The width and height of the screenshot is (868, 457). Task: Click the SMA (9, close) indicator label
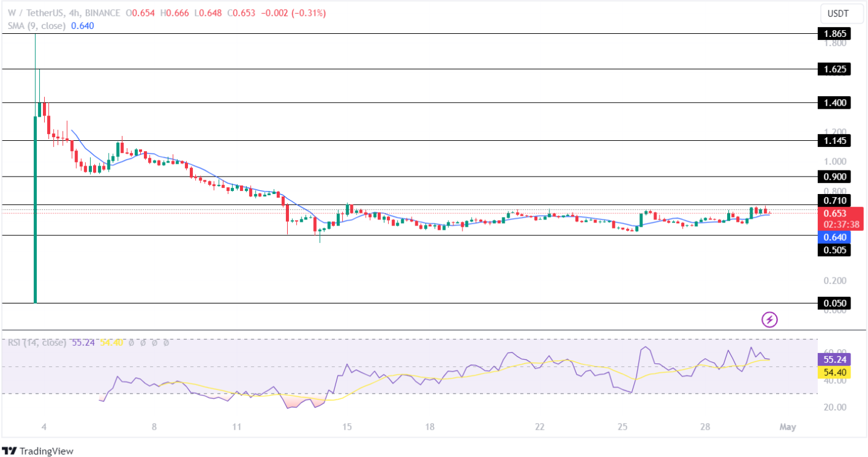click(37, 25)
